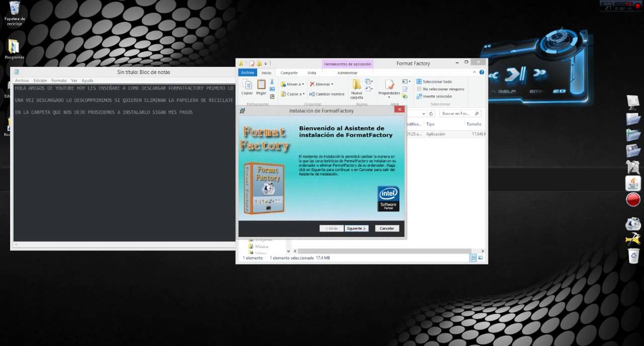The height and width of the screenshot is (346, 644).
Task: Click the disabled < Atrás button
Action: (x=332, y=228)
